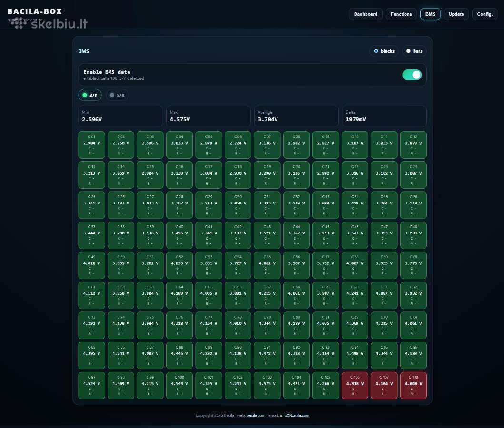Click the BACILA-BOX logo title
This screenshot has width=504, height=428.
coord(35,11)
